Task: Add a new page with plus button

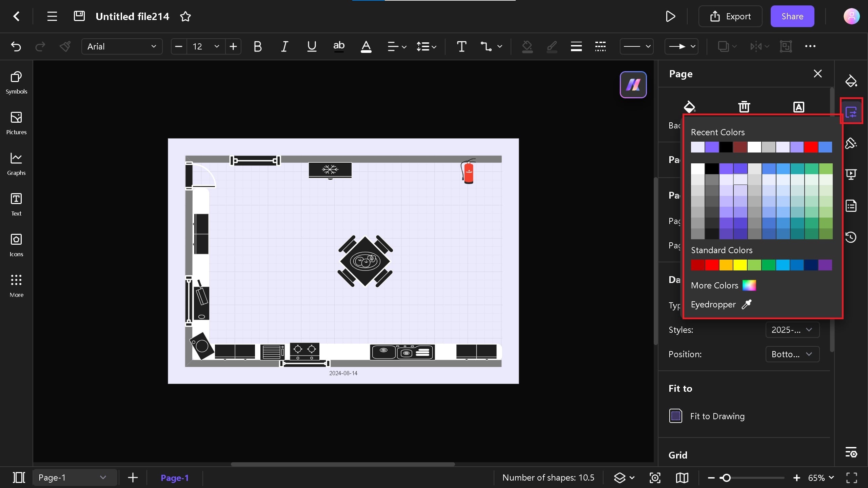Action: pyautogui.click(x=133, y=477)
